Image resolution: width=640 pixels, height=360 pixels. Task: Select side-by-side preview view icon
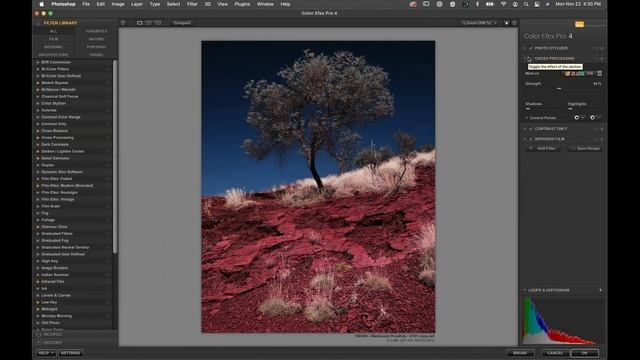click(158, 23)
